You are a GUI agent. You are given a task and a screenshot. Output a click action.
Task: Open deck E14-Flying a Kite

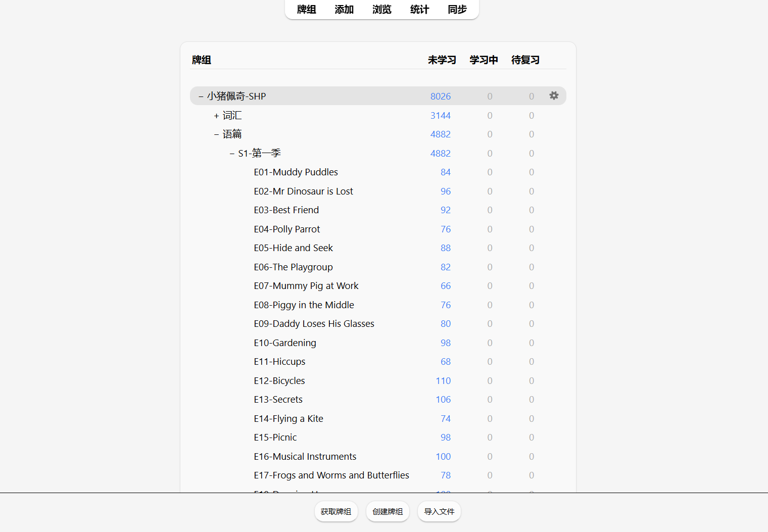point(289,419)
